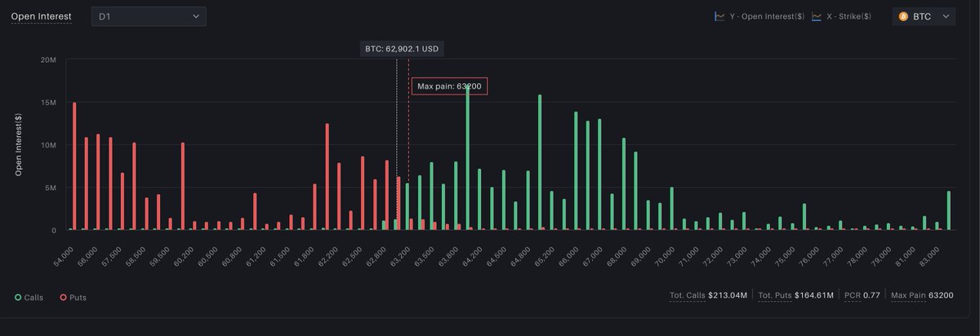Click the '0.77' PCR value

(x=871, y=295)
